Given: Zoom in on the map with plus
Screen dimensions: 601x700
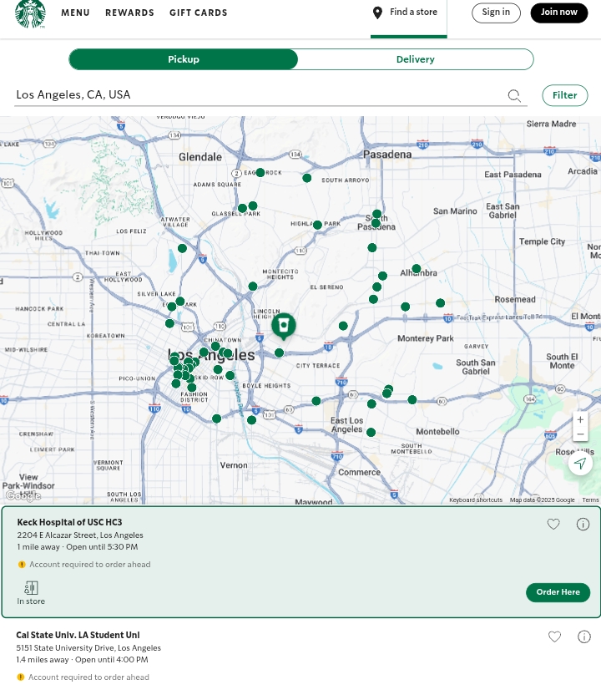Looking at the screenshot, I should (580, 419).
